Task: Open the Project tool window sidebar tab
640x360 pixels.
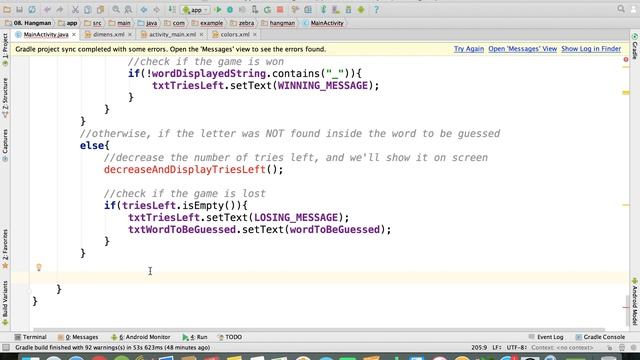Action: 5,49
